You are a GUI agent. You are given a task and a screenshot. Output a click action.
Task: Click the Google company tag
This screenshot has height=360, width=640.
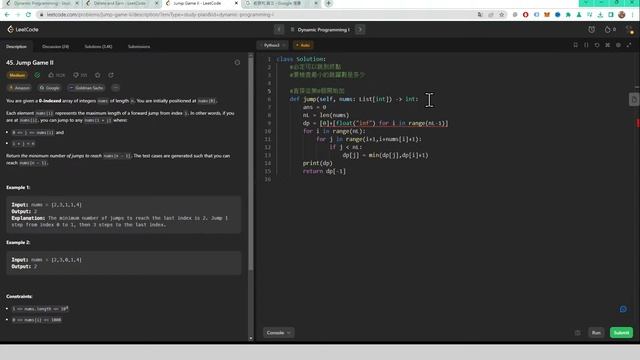(x=49, y=88)
